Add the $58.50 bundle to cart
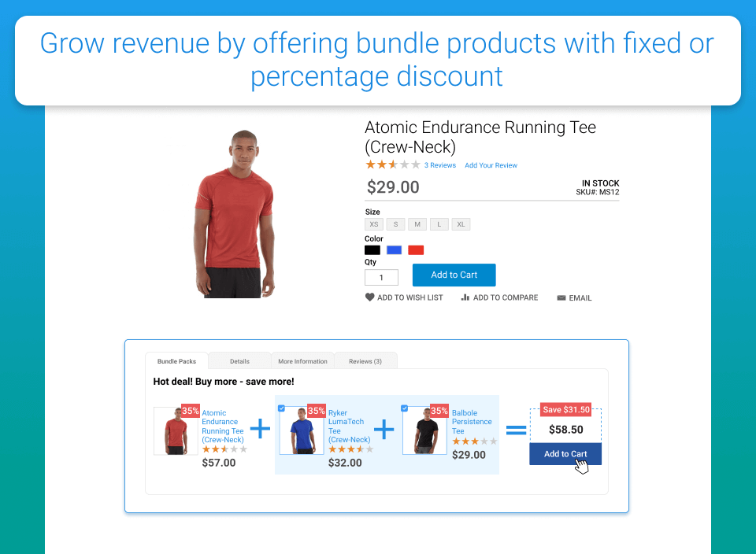 pyautogui.click(x=565, y=454)
